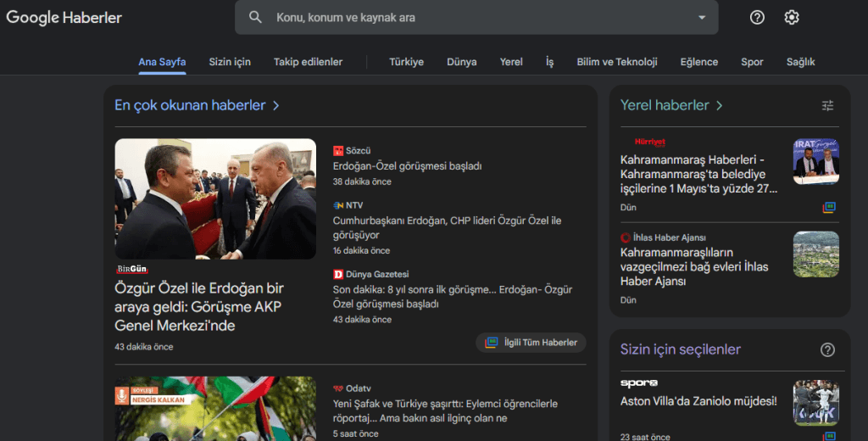Open the Spor tab

(x=752, y=62)
